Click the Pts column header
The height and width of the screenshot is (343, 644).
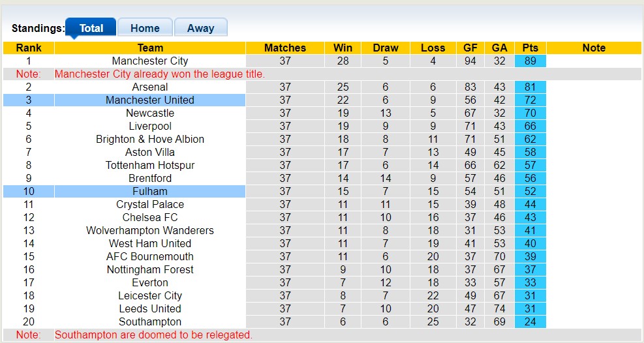(530, 48)
